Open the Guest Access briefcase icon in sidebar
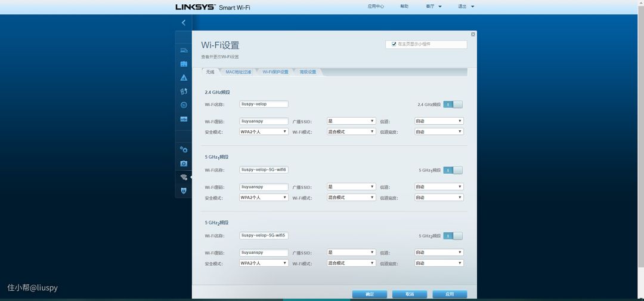Image resolution: width=644 pixels, height=301 pixels. pyautogui.click(x=184, y=64)
